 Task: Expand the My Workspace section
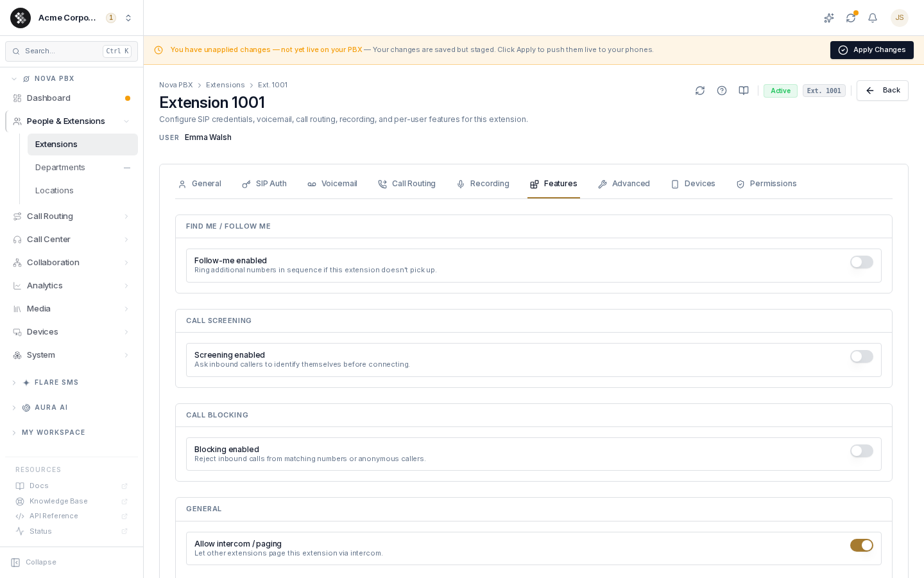coord(14,433)
